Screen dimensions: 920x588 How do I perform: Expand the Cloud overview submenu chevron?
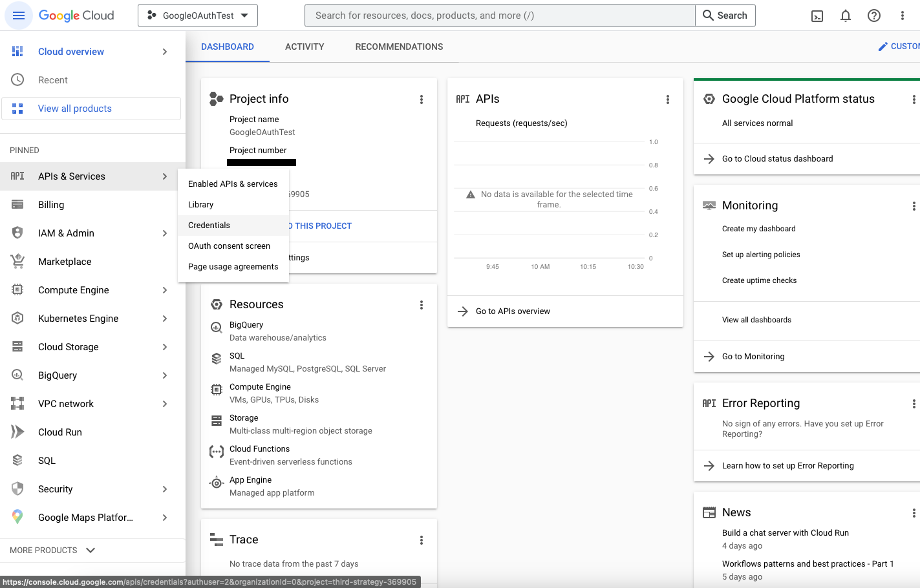pyautogui.click(x=165, y=52)
